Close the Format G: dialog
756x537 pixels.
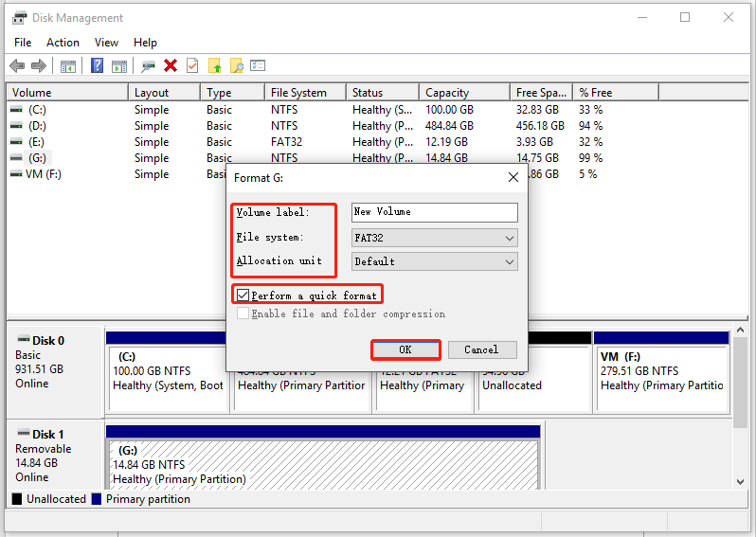pyautogui.click(x=513, y=177)
